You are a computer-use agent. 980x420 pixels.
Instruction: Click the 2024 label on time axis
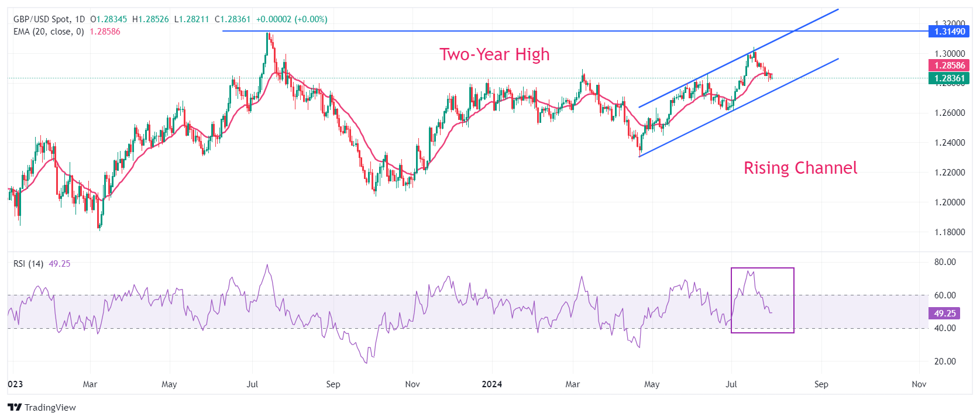(x=492, y=384)
